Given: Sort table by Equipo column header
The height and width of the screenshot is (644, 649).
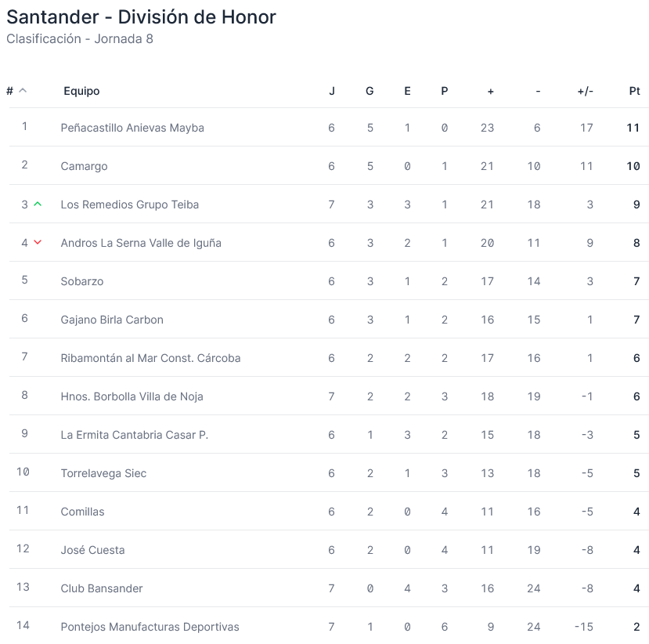Looking at the screenshot, I should click(81, 91).
